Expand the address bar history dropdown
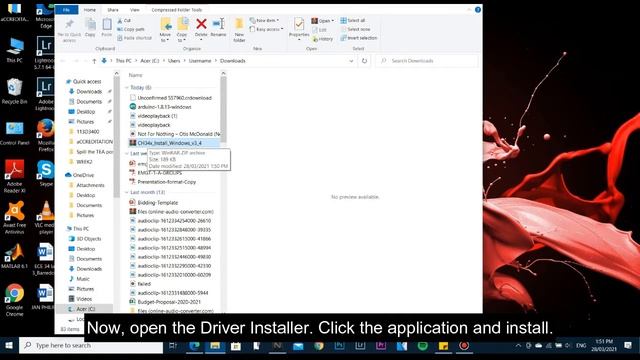 [x=351, y=61]
